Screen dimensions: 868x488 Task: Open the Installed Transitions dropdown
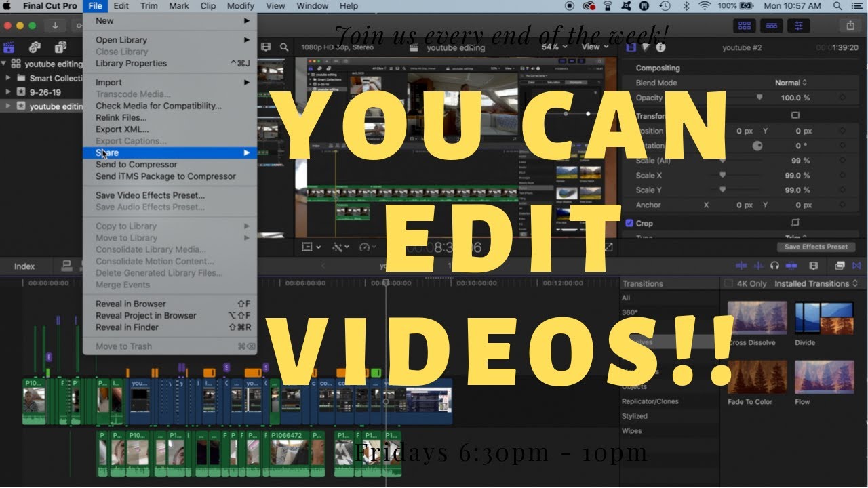[x=816, y=283]
